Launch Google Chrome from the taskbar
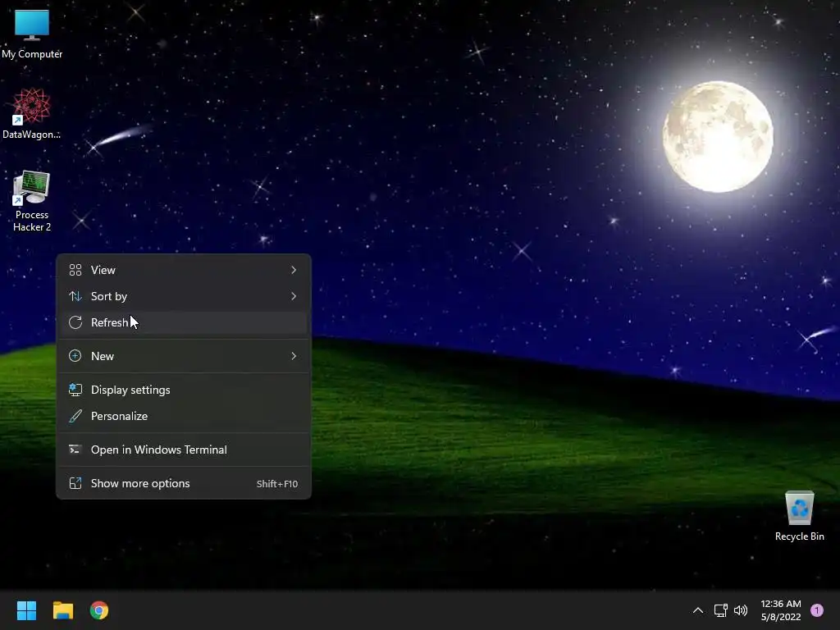Image resolution: width=840 pixels, height=630 pixels. (x=99, y=610)
